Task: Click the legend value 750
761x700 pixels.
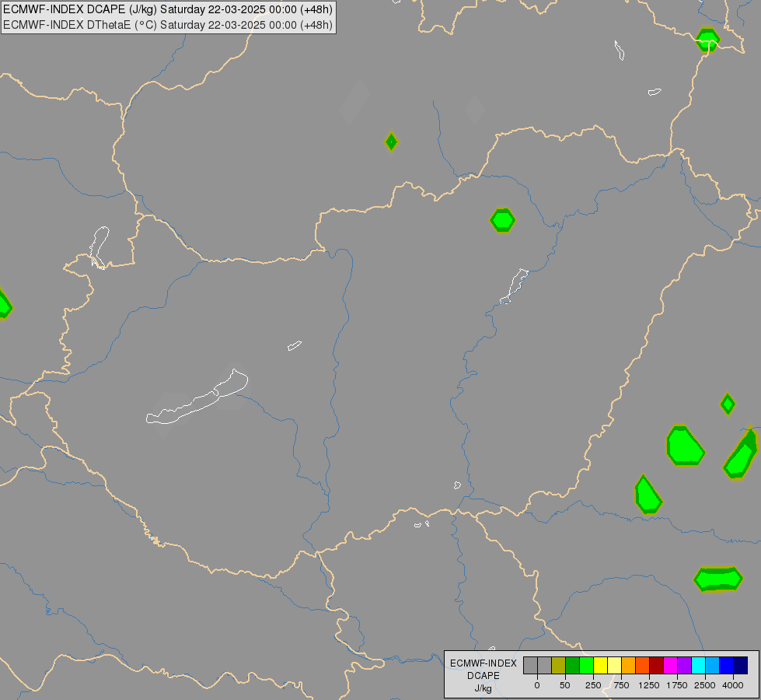Action: pos(621,685)
